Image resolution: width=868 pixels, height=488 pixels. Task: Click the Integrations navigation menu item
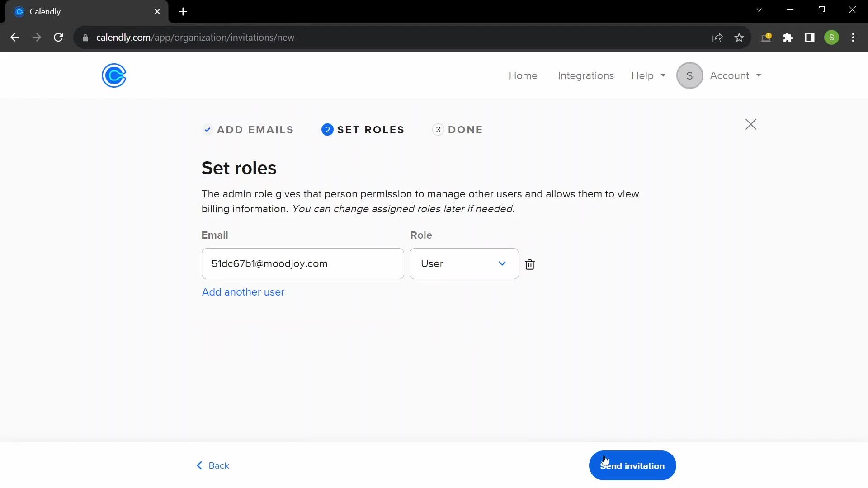(586, 75)
